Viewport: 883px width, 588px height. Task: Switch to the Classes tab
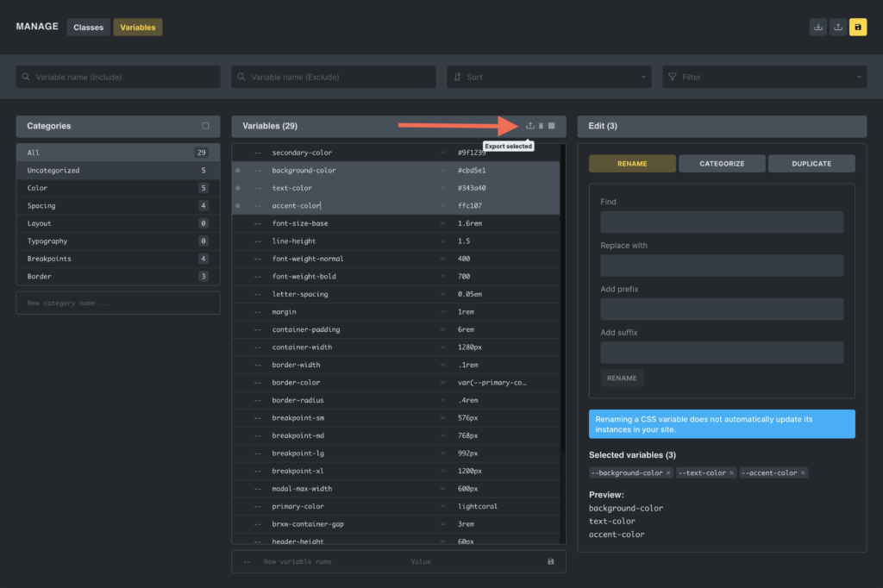88,28
